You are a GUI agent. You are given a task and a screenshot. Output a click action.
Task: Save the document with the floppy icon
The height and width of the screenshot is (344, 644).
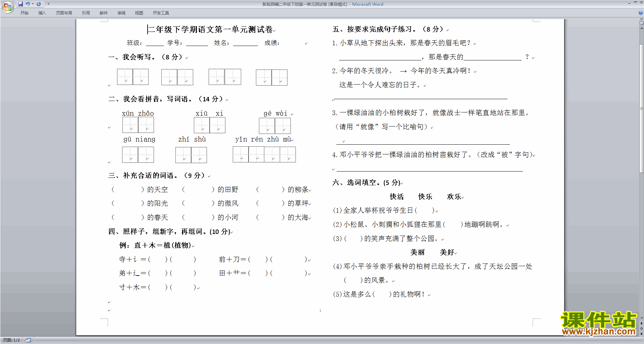pyautogui.click(x=20, y=4)
